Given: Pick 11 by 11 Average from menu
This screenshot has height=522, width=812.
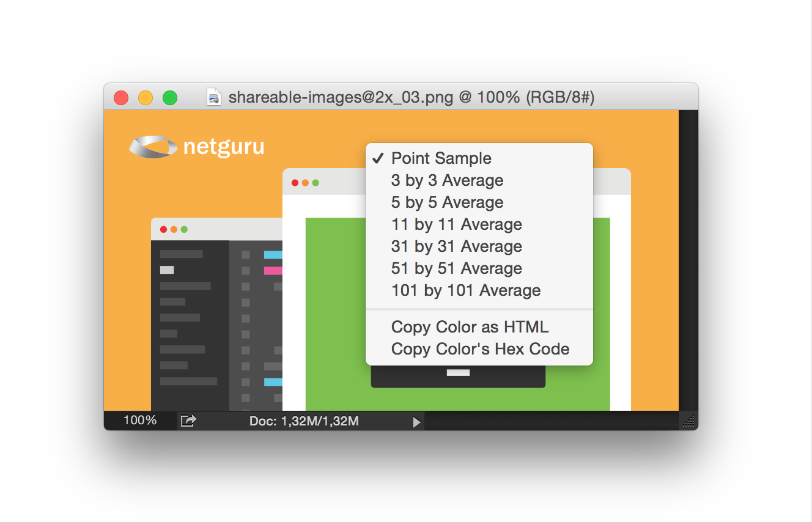Looking at the screenshot, I should 456,224.
